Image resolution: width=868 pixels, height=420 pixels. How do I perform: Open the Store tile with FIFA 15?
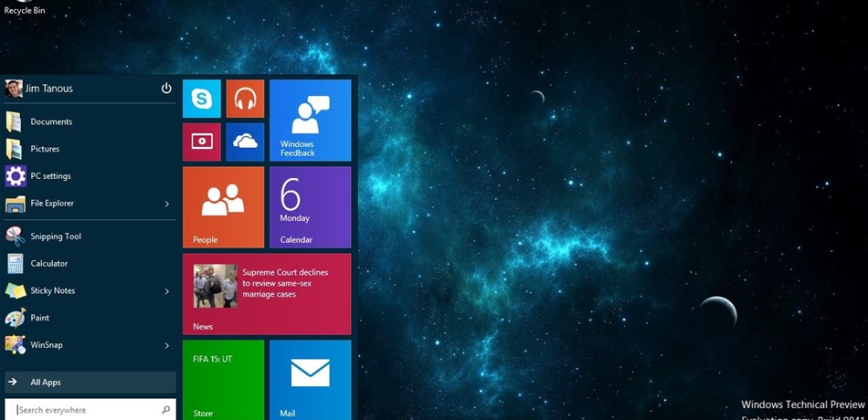point(223,380)
